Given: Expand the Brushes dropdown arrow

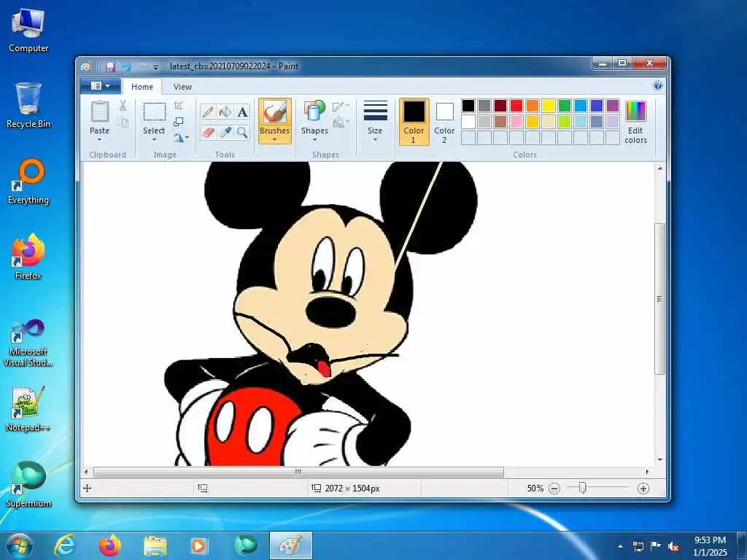Looking at the screenshot, I should 275,140.
